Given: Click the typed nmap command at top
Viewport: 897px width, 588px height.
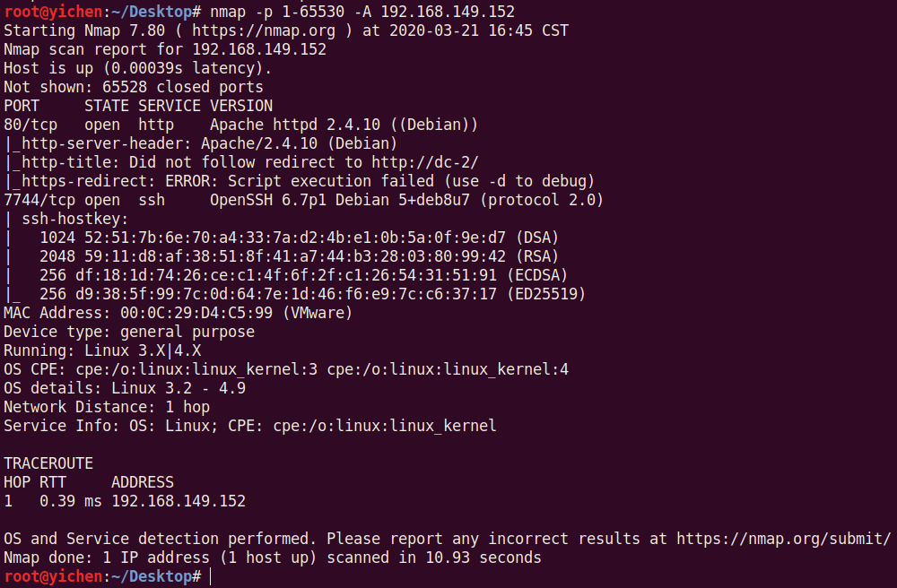Looking at the screenshot, I should (x=361, y=12).
